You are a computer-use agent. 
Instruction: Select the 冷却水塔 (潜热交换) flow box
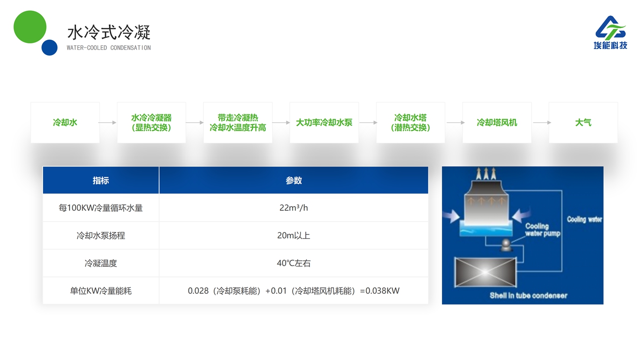coord(410,123)
